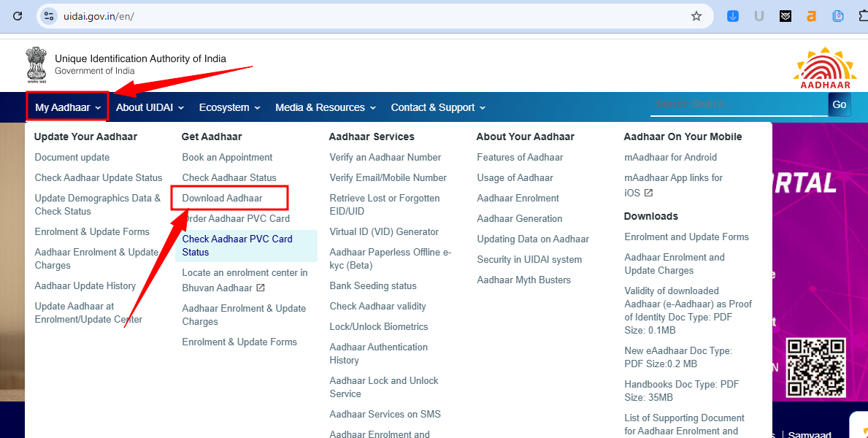Click Book an Appointment
Viewport: 868px width, 438px height.
point(227,157)
